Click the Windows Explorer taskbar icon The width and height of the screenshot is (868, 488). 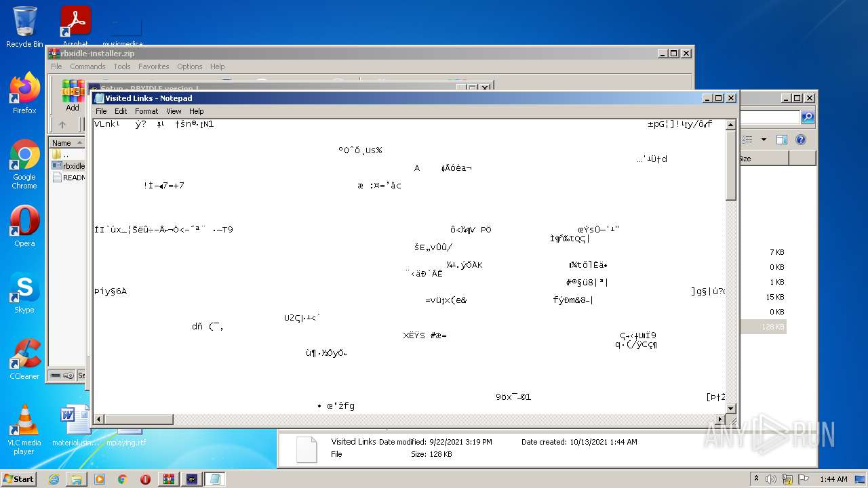coord(77,479)
